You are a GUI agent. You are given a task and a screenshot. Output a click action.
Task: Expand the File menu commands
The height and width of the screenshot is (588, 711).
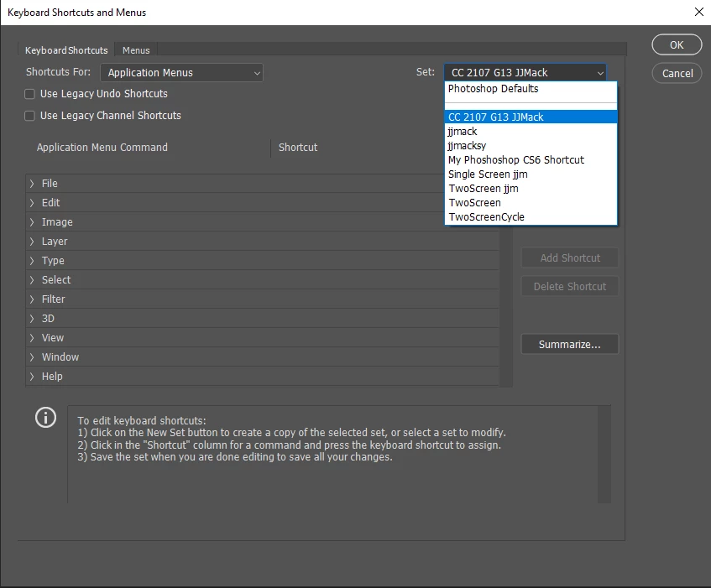click(32, 184)
